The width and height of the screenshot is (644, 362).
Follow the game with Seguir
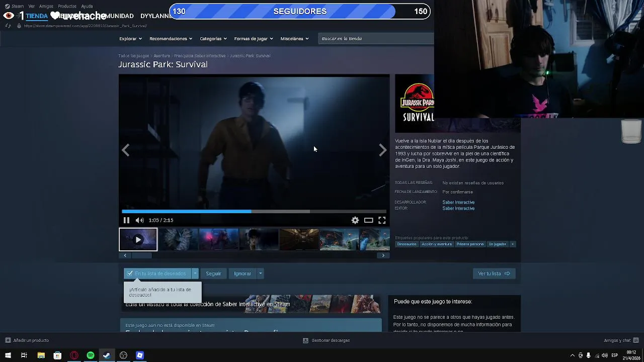(x=213, y=274)
